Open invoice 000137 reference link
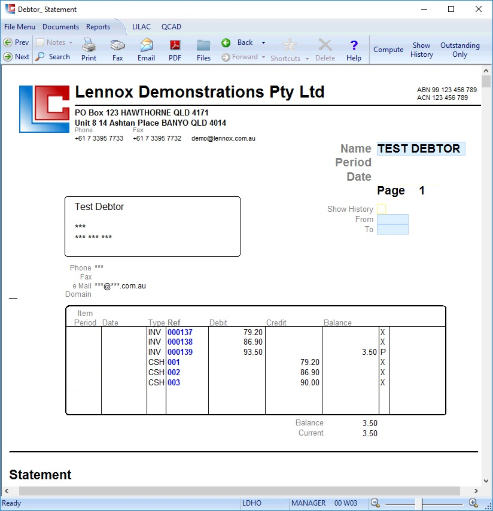This screenshot has width=493, height=511. click(180, 332)
